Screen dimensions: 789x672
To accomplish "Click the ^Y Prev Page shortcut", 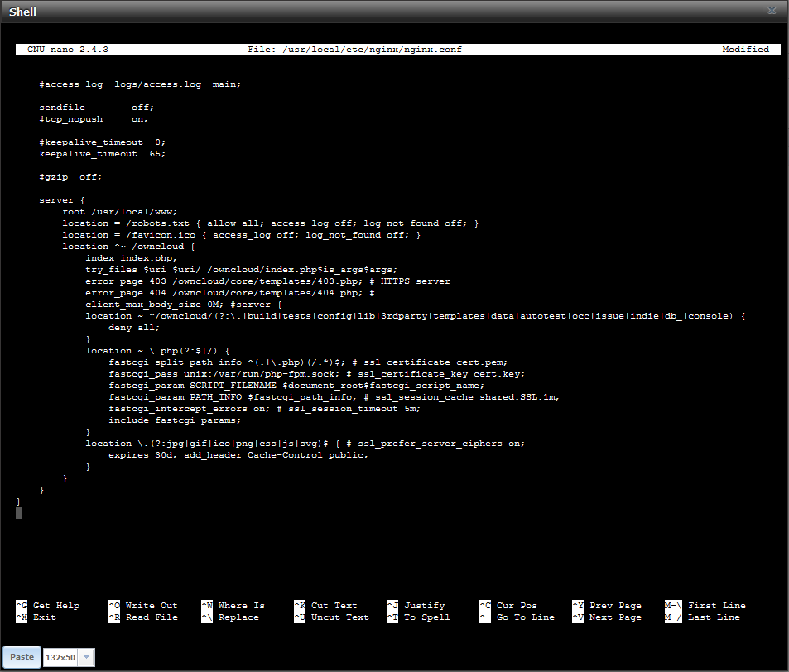I will pos(607,606).
